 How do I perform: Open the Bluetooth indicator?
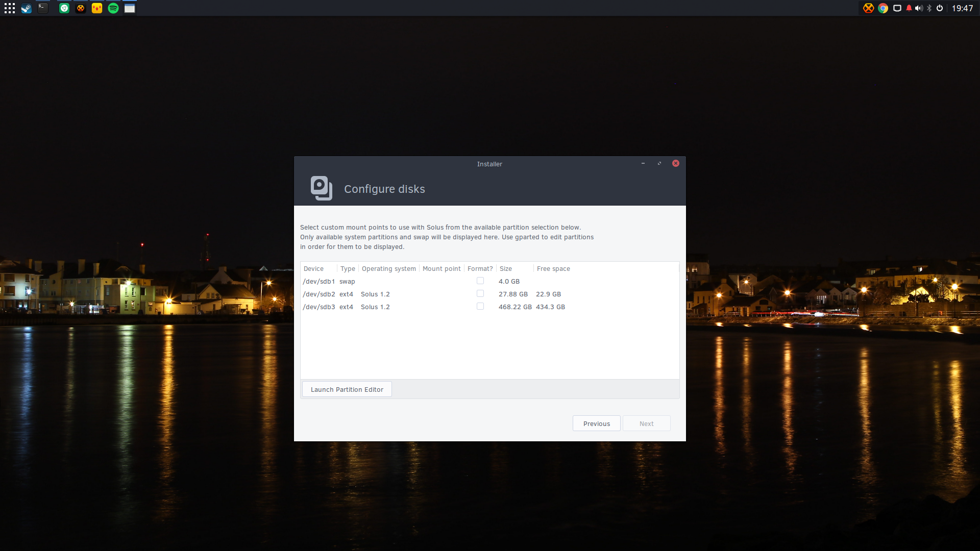click(929, 8)
